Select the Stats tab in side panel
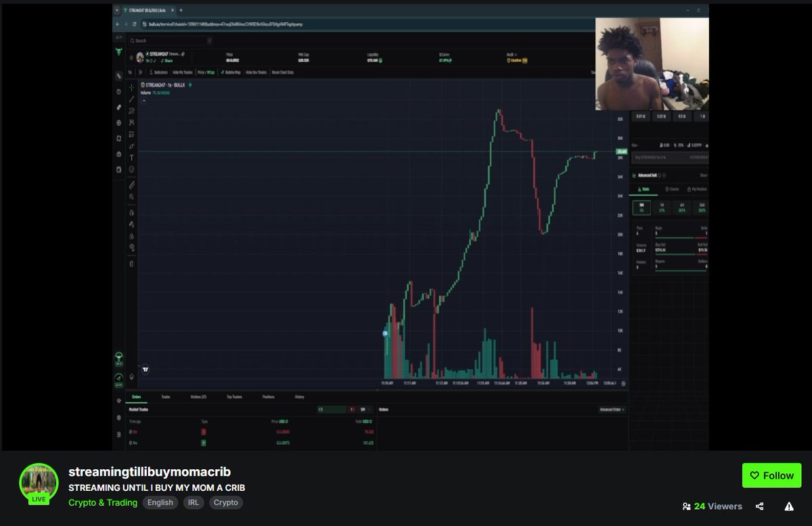 [644, 189]
